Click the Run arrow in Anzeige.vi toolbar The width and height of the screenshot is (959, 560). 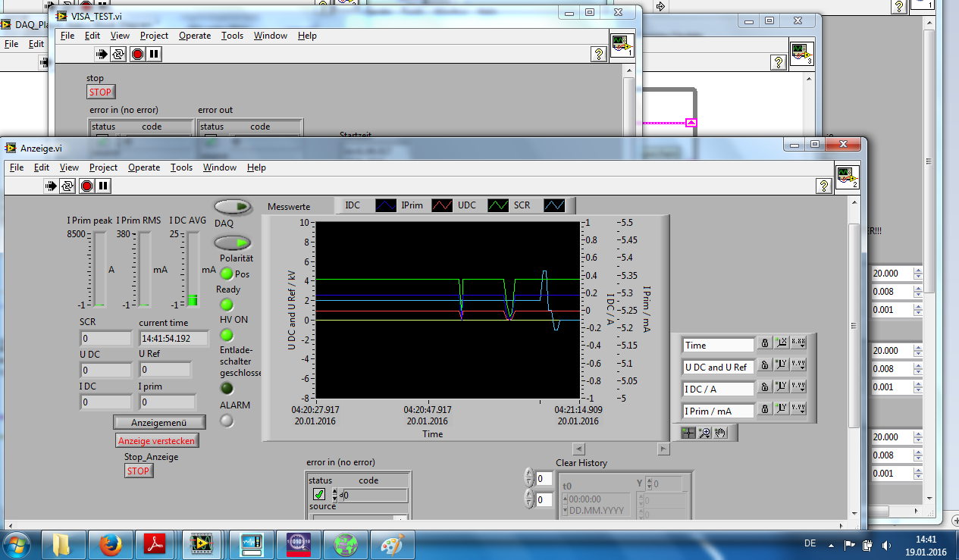[x=52, y=186]
